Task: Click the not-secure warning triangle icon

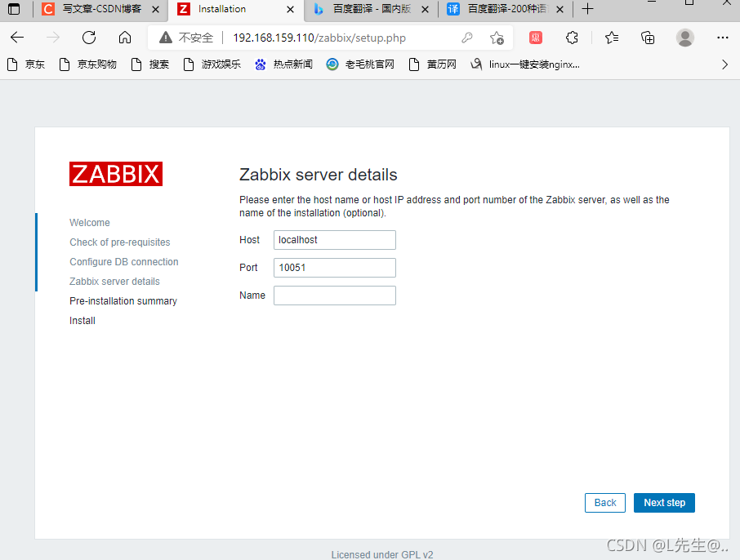Action: tap(166, 38)
